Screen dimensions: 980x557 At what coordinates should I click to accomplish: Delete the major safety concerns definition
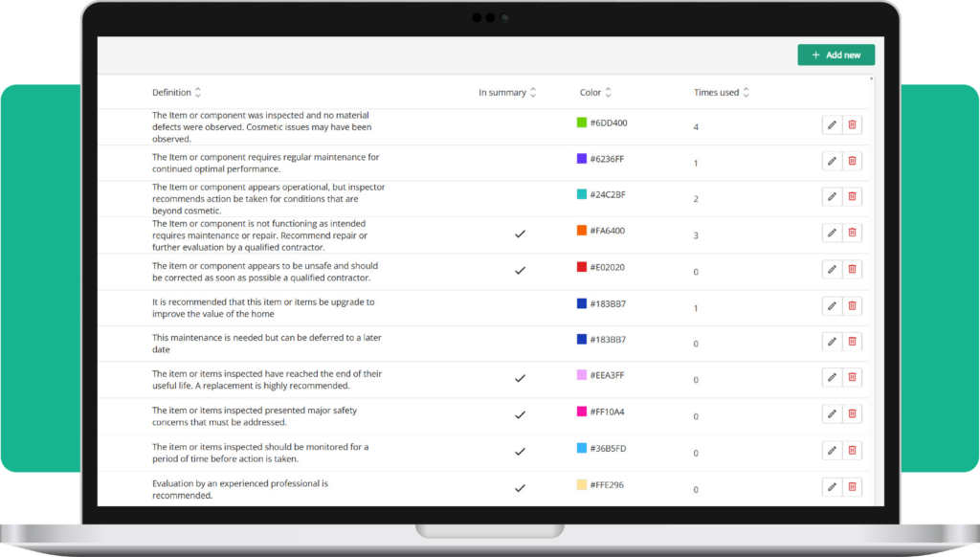(x=852, y=413)
